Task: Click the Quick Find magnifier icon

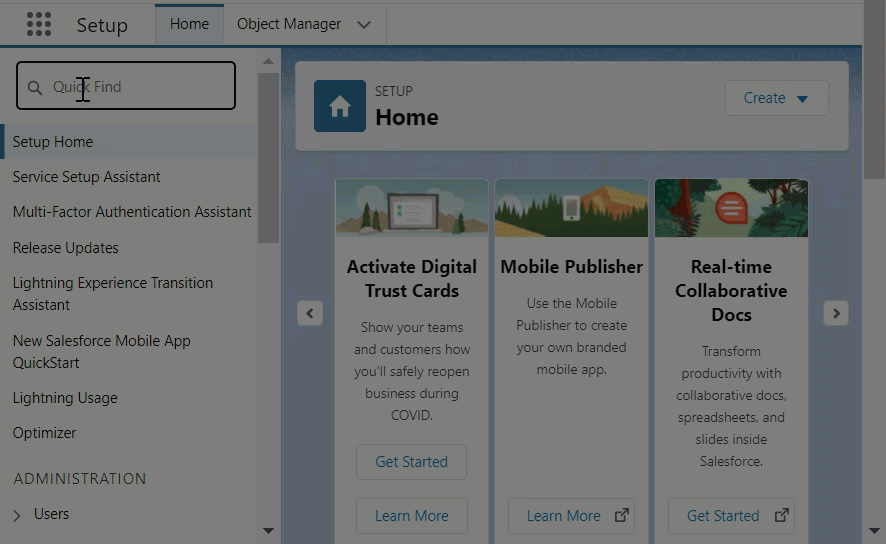Action: [36, 88]
